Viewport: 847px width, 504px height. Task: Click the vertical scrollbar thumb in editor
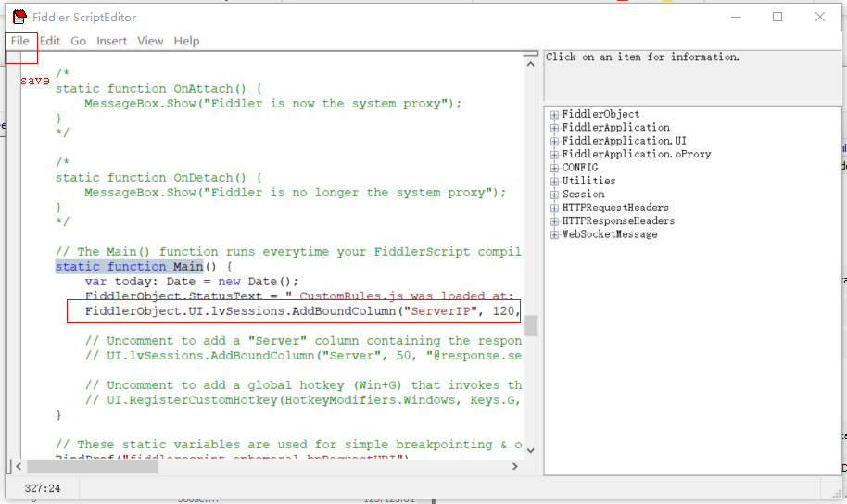(x=530, y=326)
